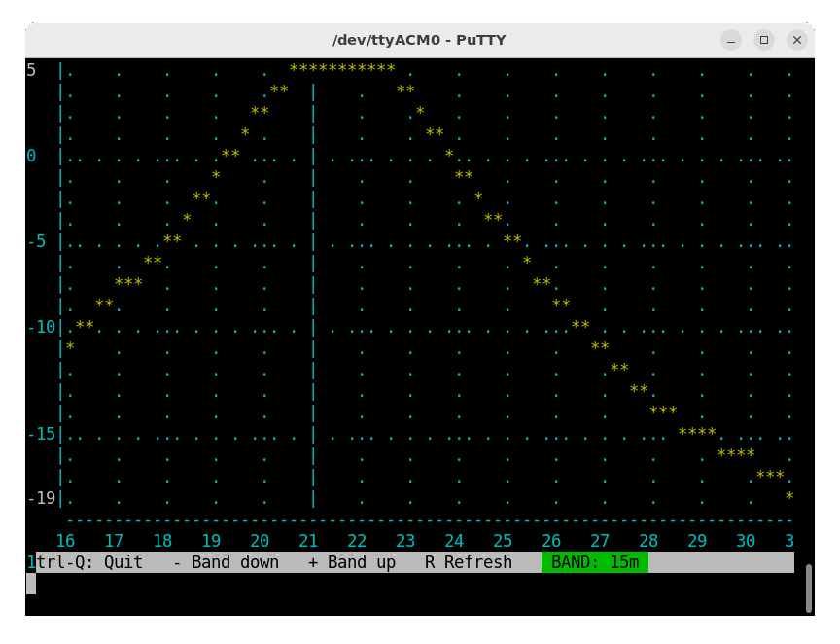Click the y-axis label 0

tap(31, 156)
